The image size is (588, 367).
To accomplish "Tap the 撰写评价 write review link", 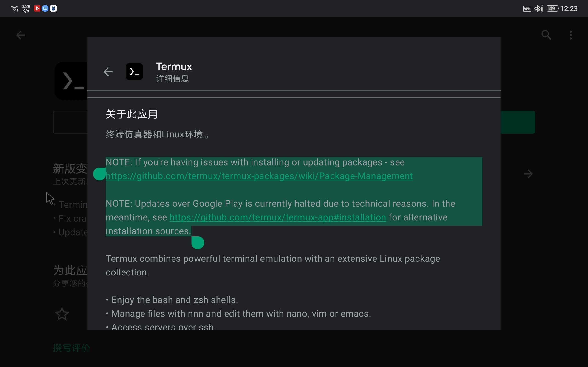I will 71,348.
